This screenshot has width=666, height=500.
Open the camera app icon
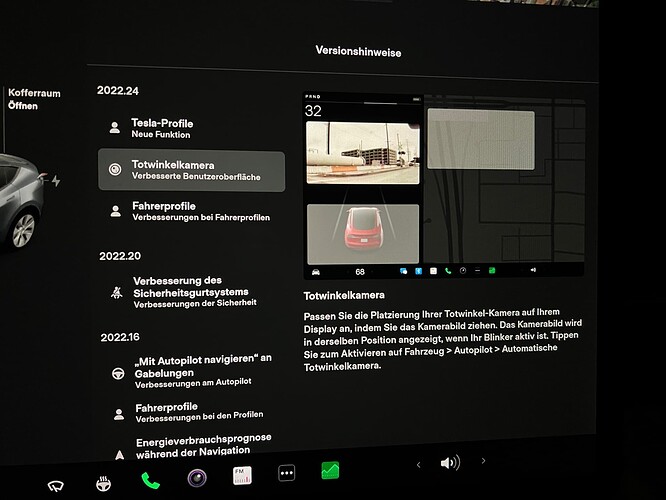click(197, 478)
